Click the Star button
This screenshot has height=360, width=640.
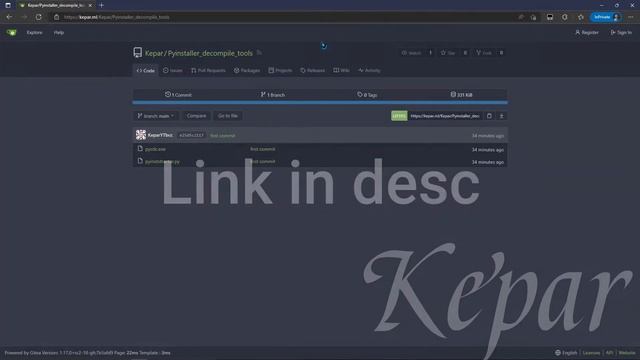448,53
